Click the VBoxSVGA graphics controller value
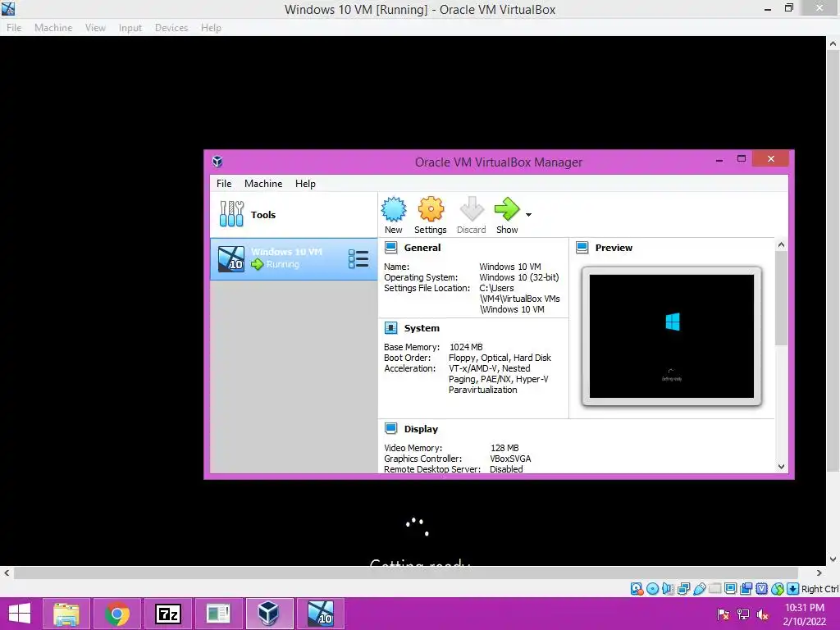 [x=510, y=459]
